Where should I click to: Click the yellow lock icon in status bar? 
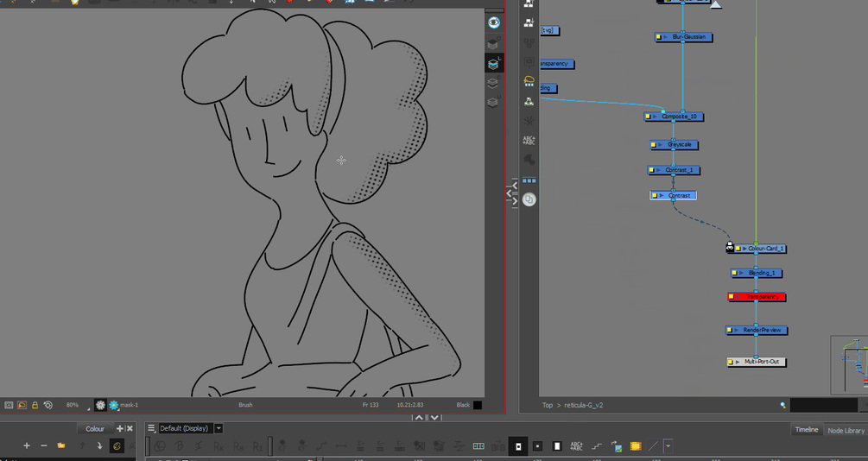point(35,405)
